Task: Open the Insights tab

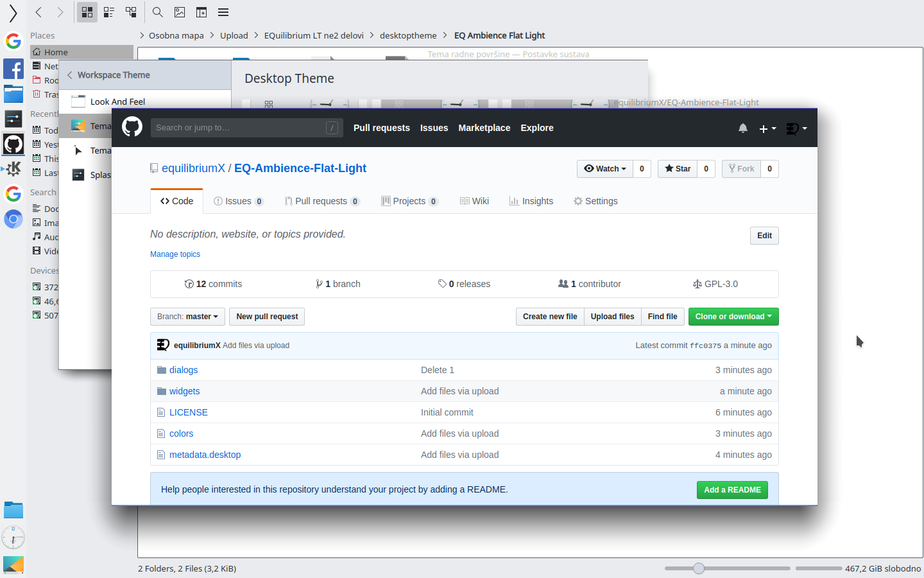Action: [x=531, y=201]
